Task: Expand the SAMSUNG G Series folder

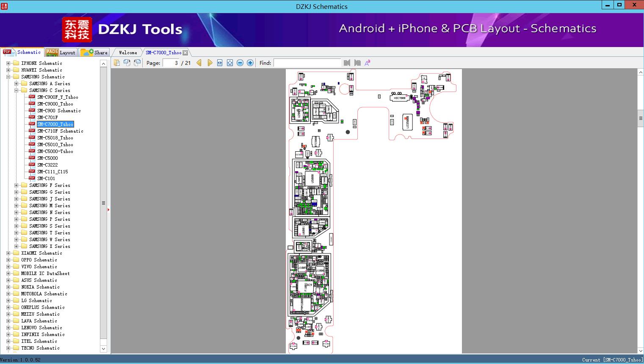Action: (16, 192)
